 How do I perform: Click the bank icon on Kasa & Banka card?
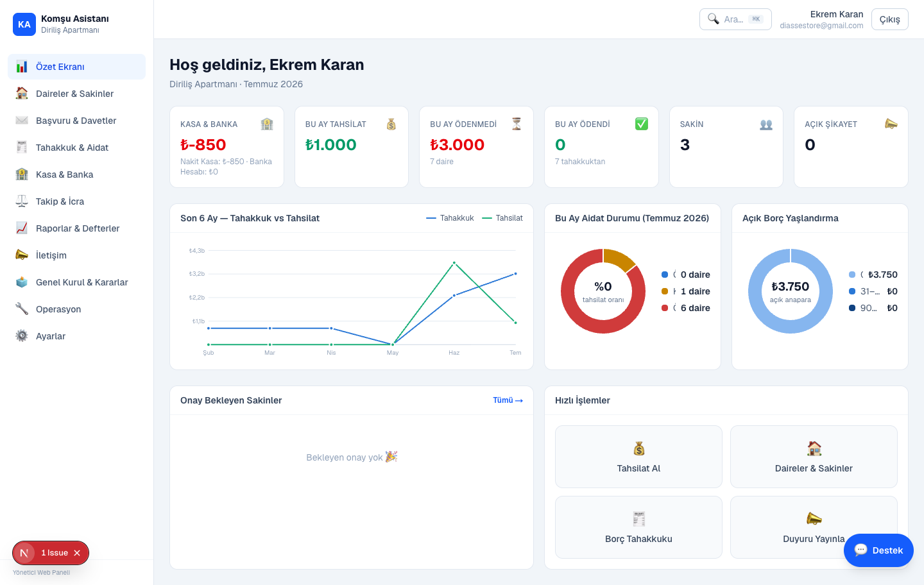click(x=267, y=124)
